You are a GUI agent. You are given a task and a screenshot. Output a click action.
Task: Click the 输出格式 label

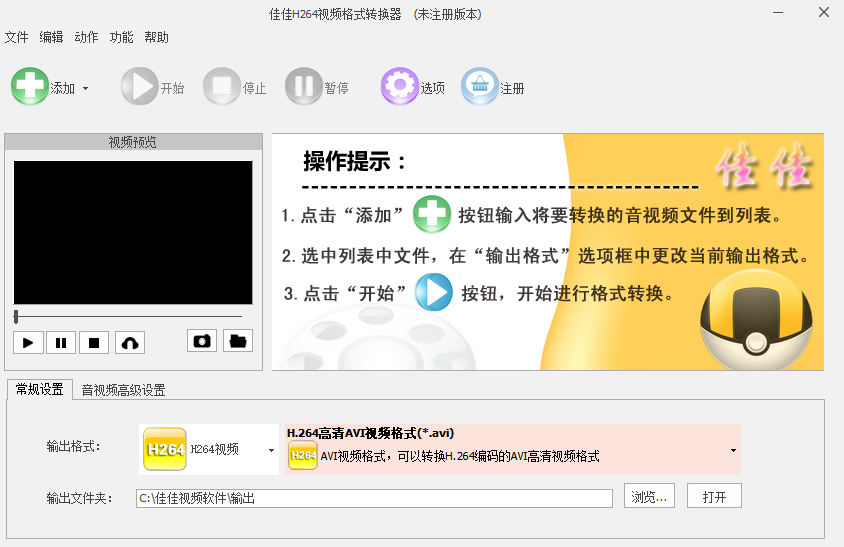click(x=73, y=446)
